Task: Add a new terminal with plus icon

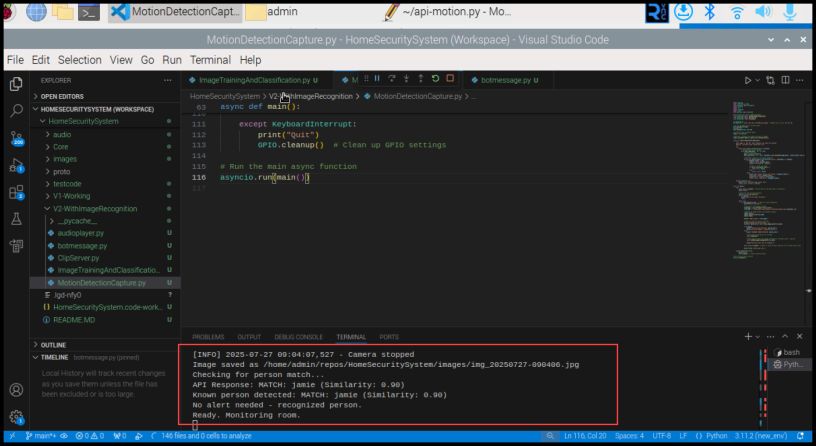Action: point(748,337)
